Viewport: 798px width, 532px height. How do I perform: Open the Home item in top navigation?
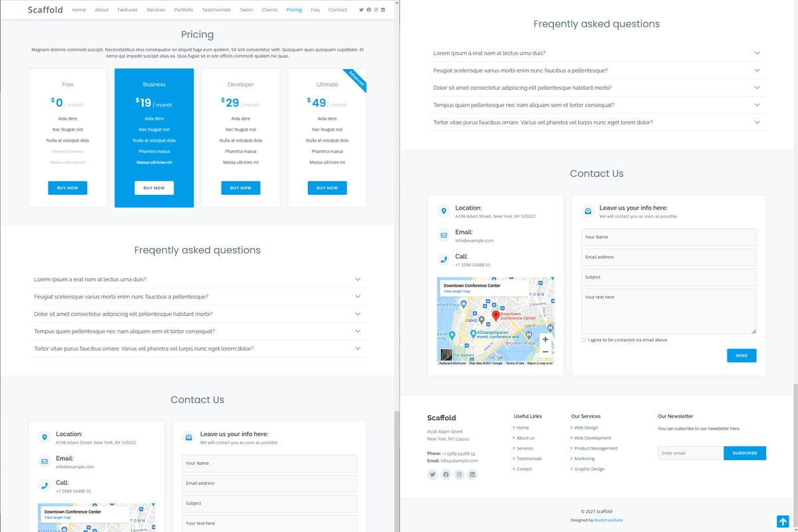[x=79, y=10]
